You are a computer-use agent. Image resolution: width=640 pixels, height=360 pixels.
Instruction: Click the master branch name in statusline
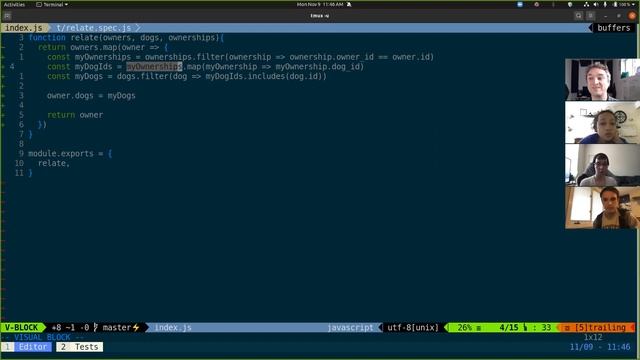pyautogui.click(x=117, y=327)
